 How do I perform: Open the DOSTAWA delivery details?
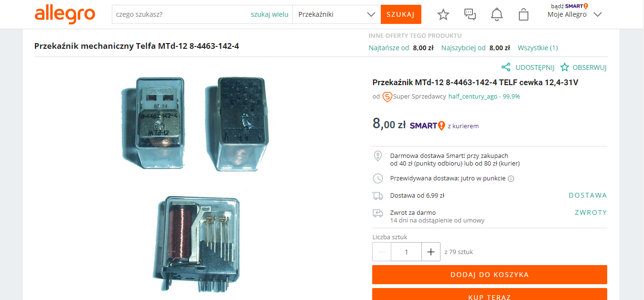point(588,195)
